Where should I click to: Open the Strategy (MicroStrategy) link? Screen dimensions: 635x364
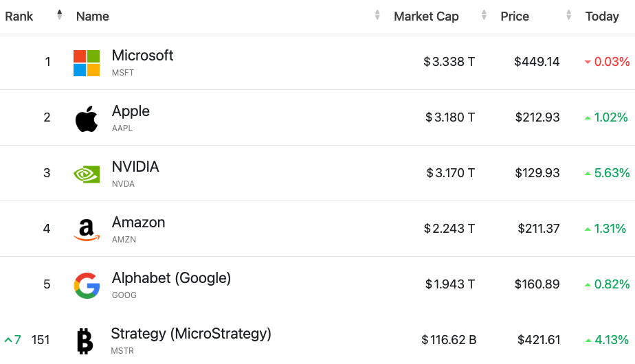tap(191, 334)
